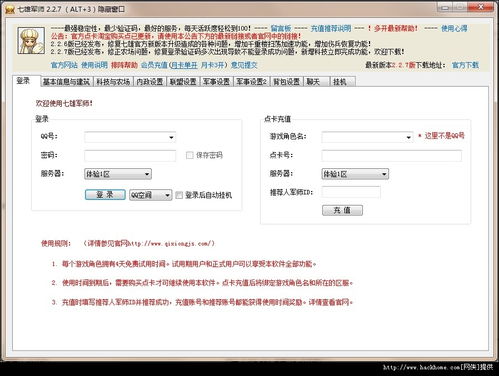499x376 pixels.
Task: Open the recharge 服务器 dropdown
Action: (x=355, y=174)
